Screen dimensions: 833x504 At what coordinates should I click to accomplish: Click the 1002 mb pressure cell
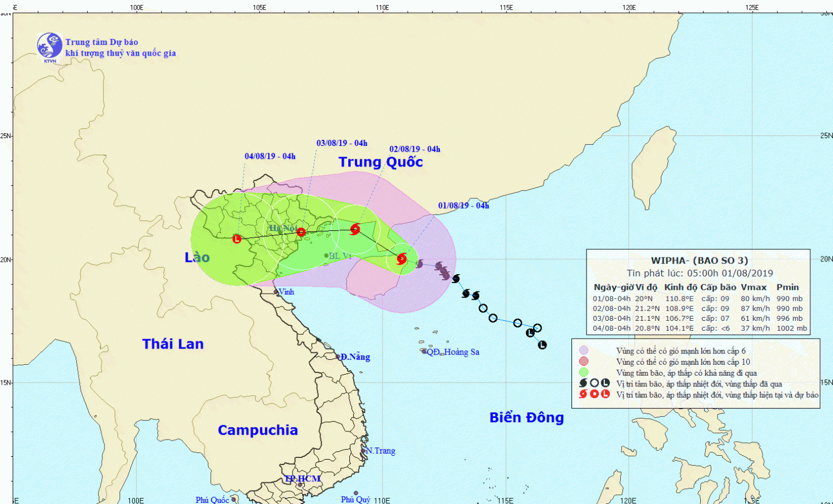tap(792, 329)
